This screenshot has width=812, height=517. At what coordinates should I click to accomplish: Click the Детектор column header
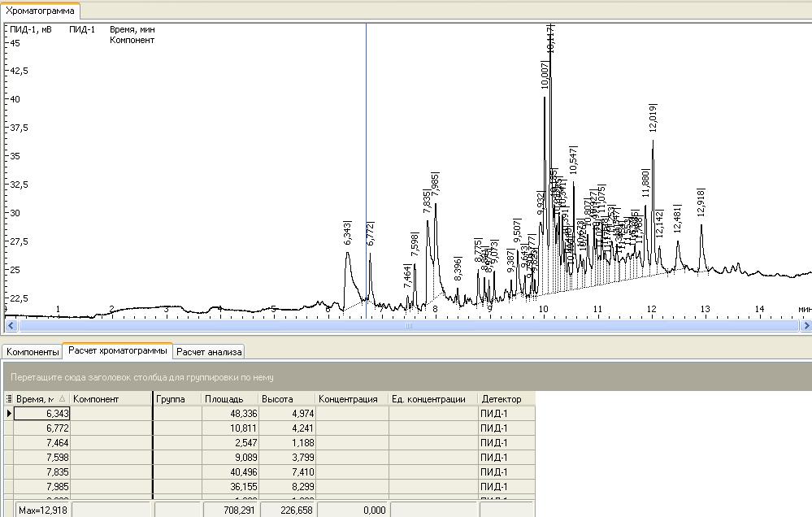(x=506, y=399)
